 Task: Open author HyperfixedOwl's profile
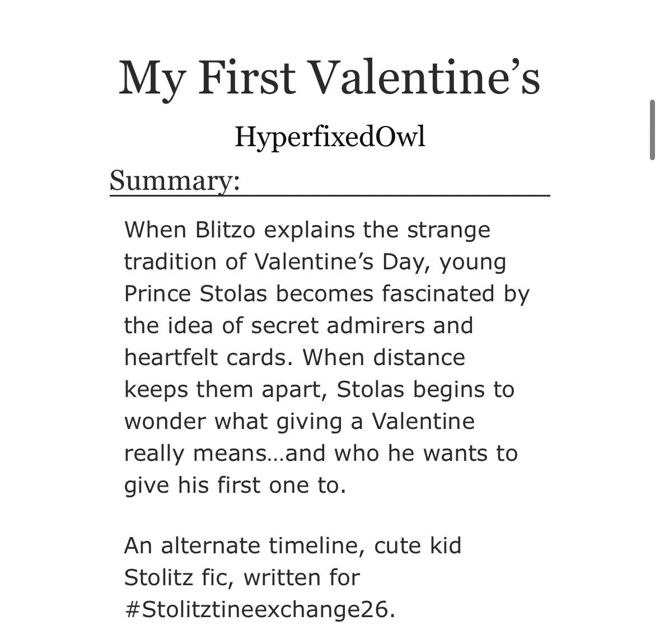coord(330,137)
